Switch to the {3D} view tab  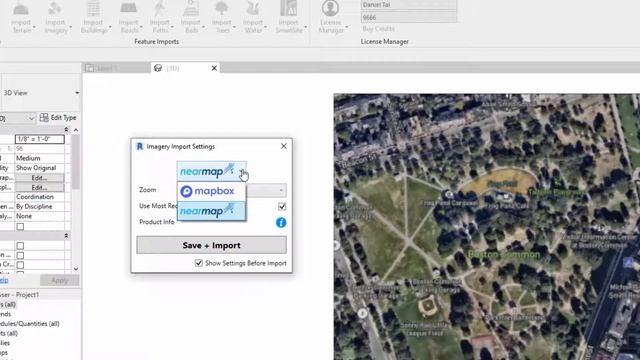185,68
